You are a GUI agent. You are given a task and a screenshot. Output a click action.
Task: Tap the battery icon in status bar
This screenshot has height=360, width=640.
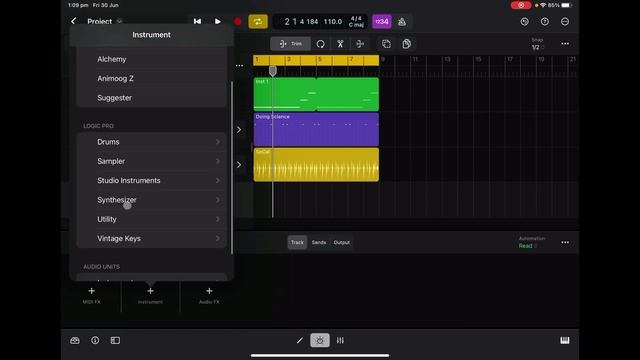[x=567, y=5]
